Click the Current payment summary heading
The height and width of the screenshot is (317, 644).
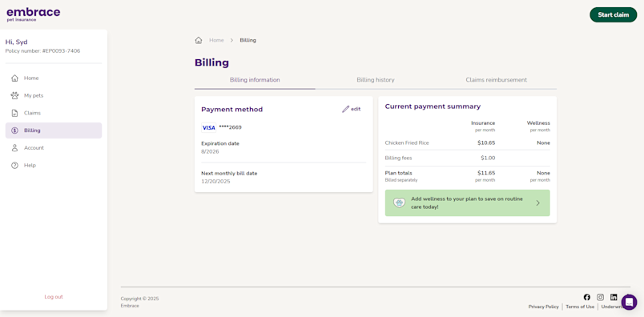click(x=433, y=106)
